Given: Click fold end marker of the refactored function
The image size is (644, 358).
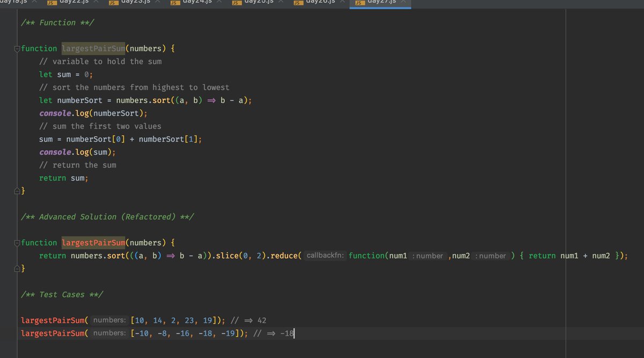Looking at the screenshot, I should click(x=17, y=268).
